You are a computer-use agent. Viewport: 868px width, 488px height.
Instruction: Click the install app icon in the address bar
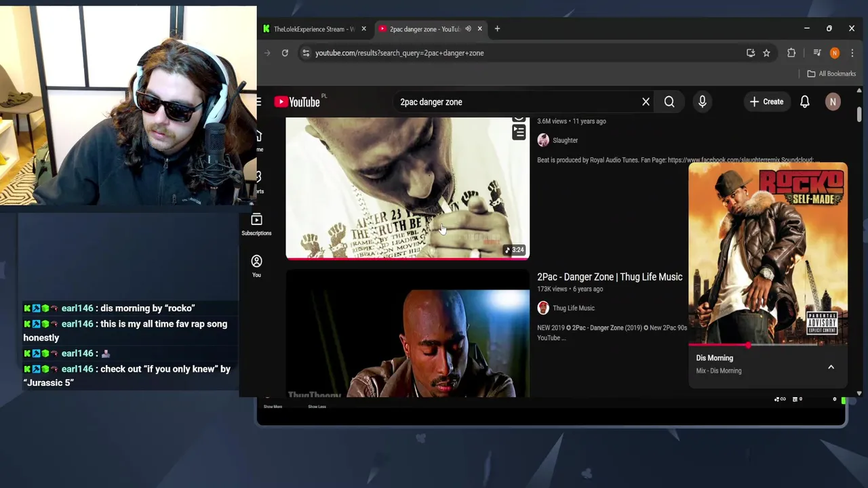751,53
